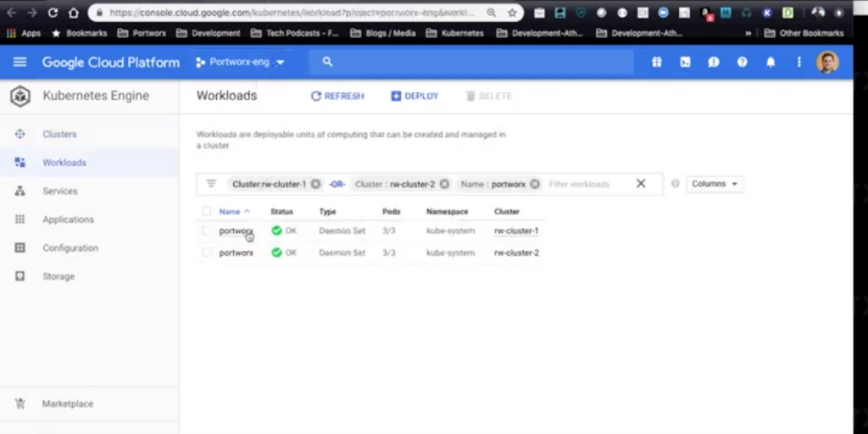868x434 pixels.
Task: Click the Marketplace cart icon
Action: [x=20, y=403]
